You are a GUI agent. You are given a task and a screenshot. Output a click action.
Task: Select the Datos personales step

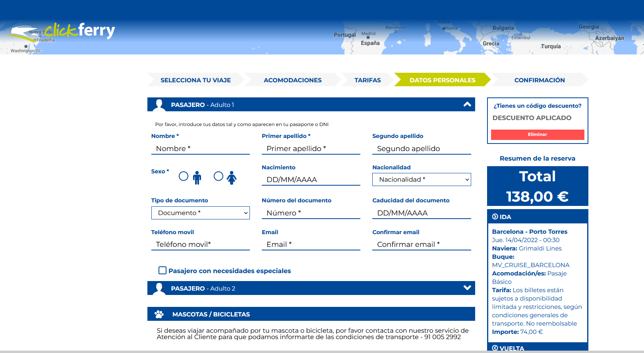tap(443, 80)
